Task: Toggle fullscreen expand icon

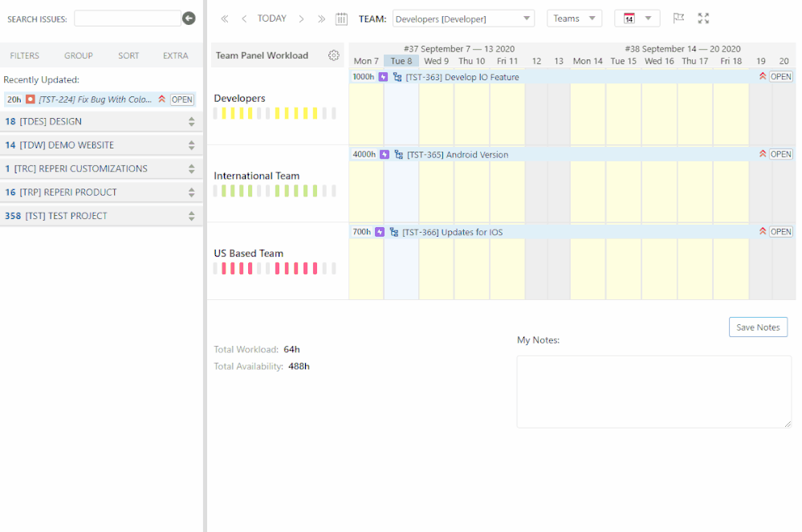Action: click(703, 18)
